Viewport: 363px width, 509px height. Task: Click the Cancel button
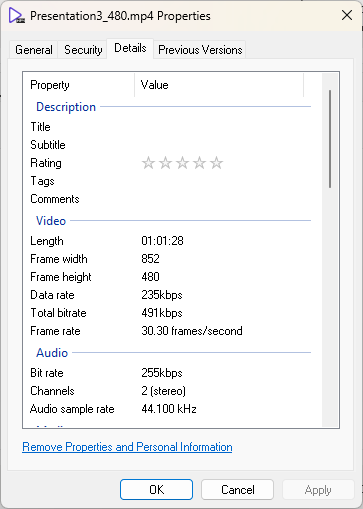tap(237, 490)
